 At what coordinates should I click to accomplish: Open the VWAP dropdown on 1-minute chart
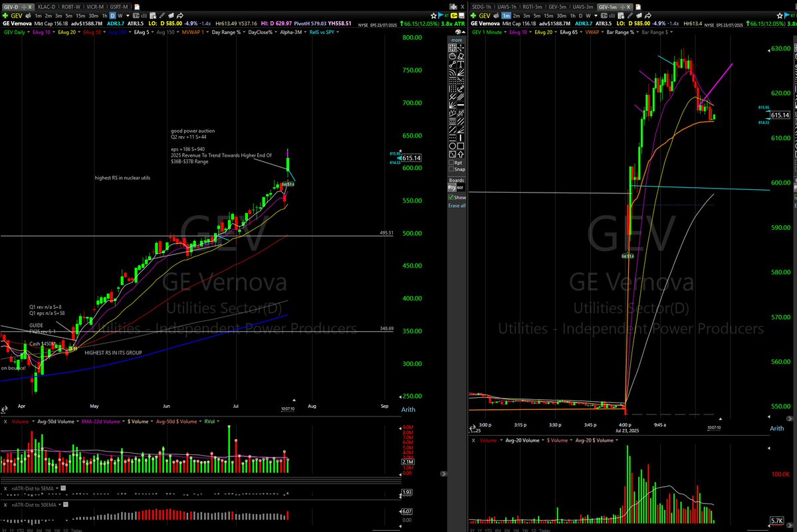tap(603, 32)
